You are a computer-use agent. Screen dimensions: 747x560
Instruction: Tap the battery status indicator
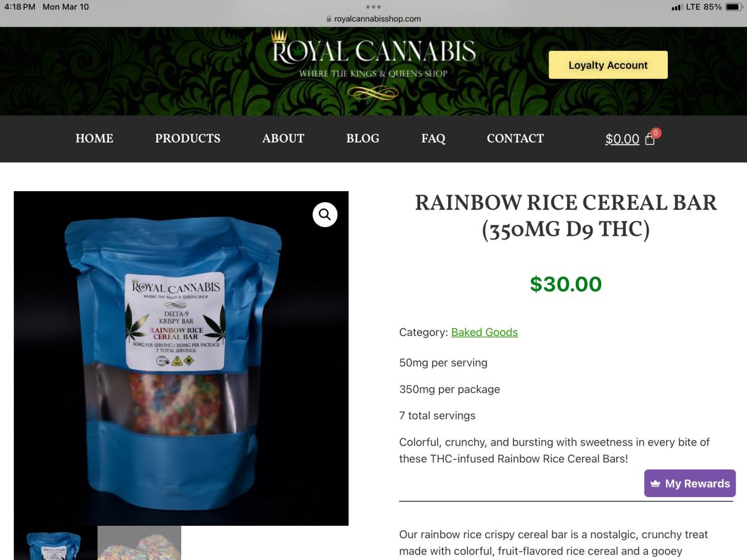pos(732,7)
